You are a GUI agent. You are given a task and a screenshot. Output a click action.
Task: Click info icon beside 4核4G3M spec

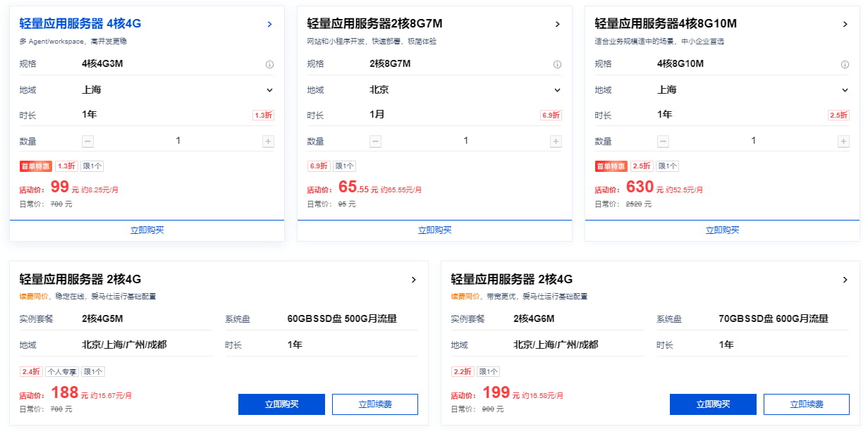pos(269,64)
